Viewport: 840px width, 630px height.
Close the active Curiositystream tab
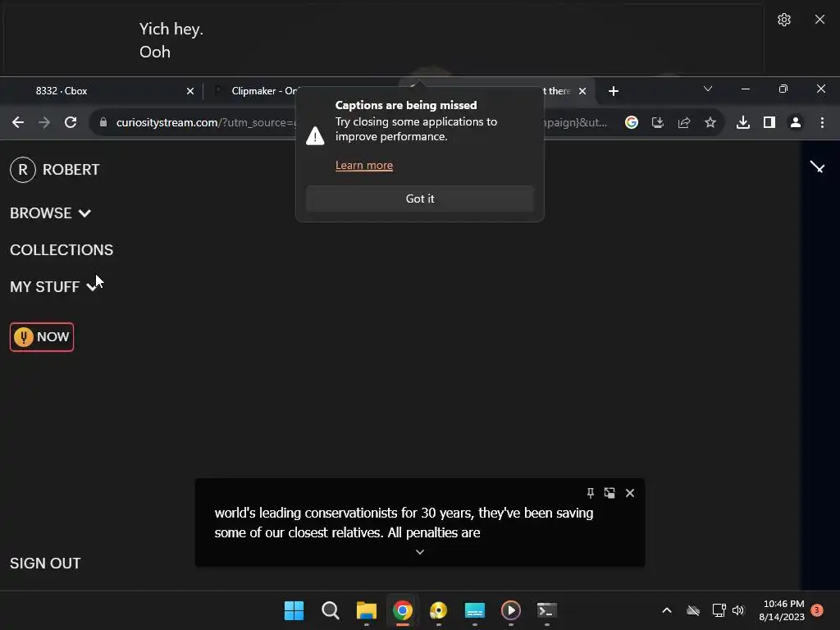click(582, 91)
